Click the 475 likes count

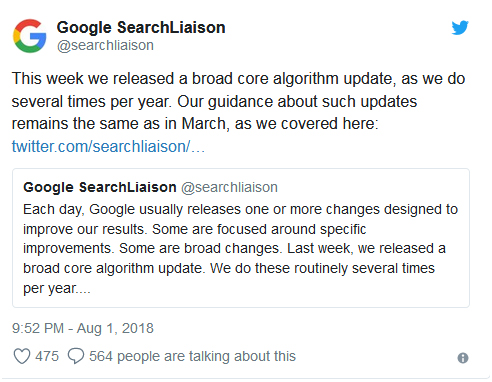click(47, 356)
